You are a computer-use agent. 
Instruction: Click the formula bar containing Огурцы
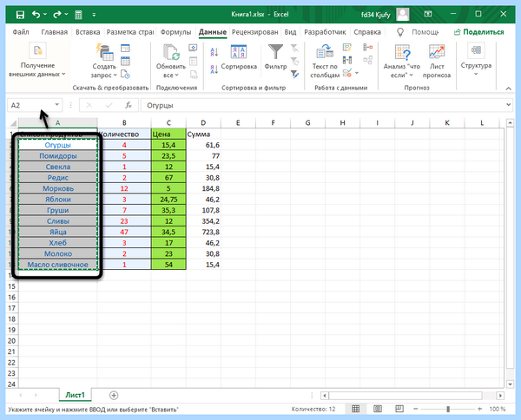322,105
